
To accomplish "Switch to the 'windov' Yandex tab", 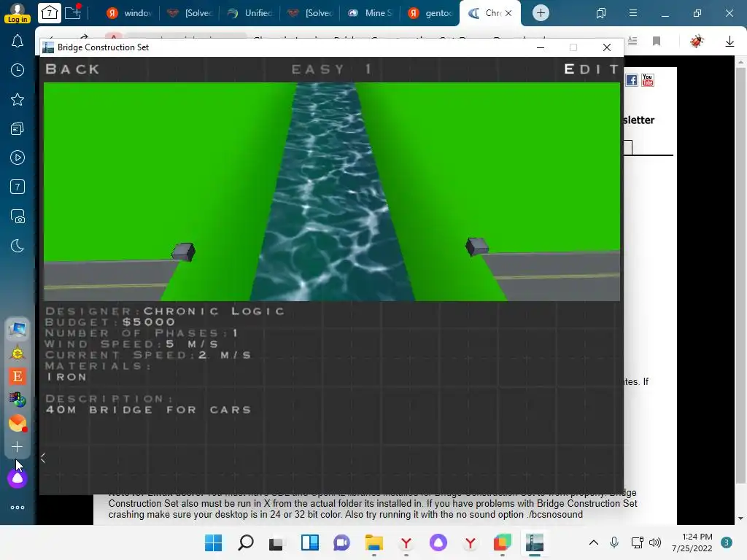I will (128, 13).
